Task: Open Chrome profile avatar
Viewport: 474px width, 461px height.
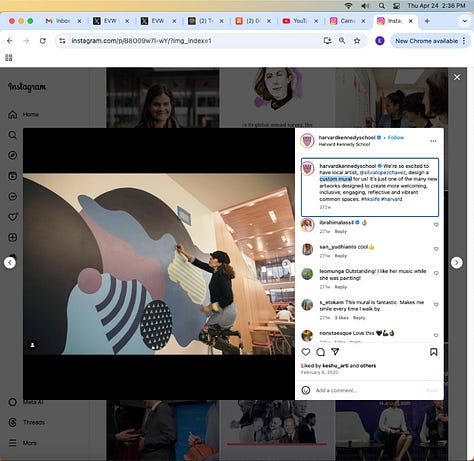Action: click(x=380, y=41)
